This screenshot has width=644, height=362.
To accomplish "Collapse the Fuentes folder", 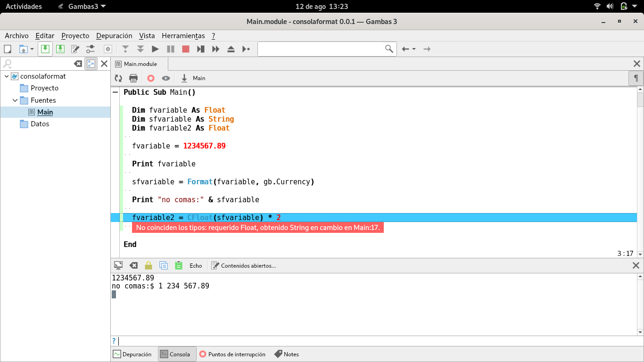I will (15, 100).
